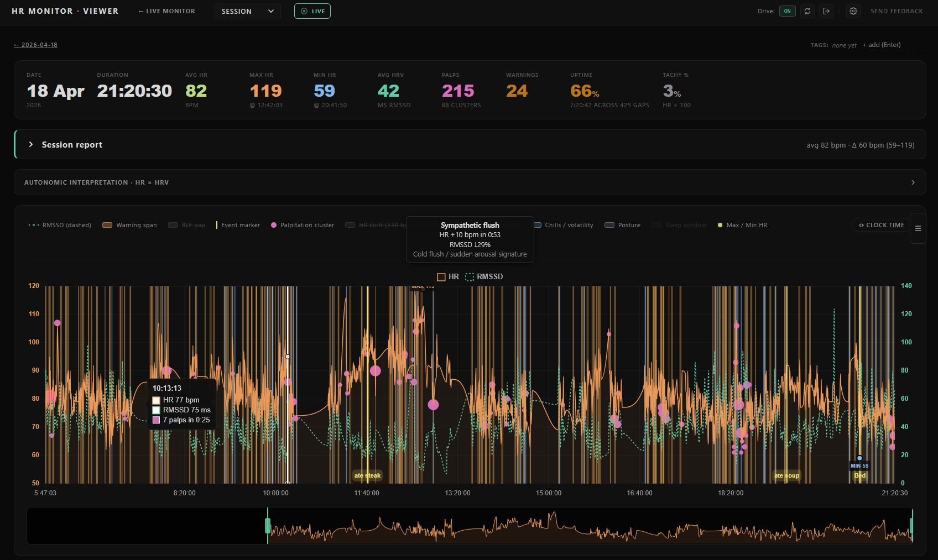Click the refresh/sync Drive icon
This screenshot has width=938, height=560.
tap(807, 11)
